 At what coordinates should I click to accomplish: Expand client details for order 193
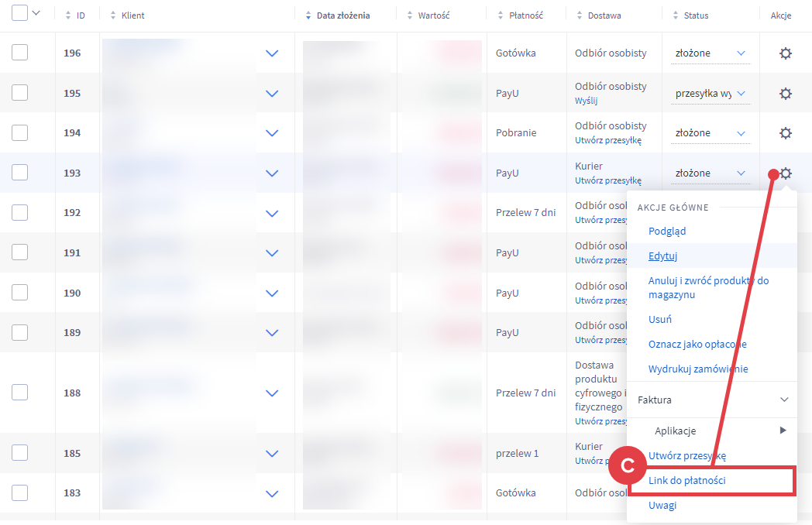click(x=272, y=173)
